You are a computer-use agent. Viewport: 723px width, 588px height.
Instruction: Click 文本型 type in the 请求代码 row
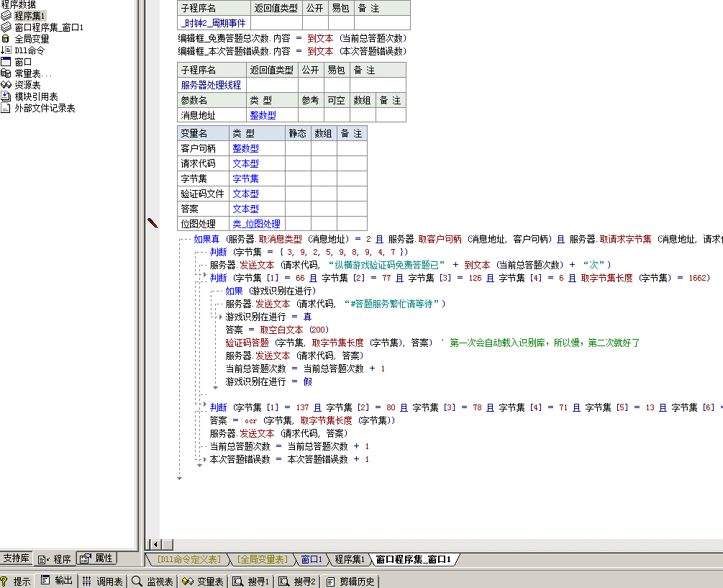(x=246, y=163)
